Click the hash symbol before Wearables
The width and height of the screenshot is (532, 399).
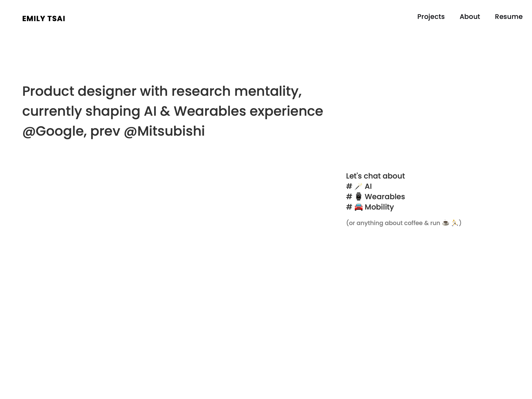tap(349, 196)
